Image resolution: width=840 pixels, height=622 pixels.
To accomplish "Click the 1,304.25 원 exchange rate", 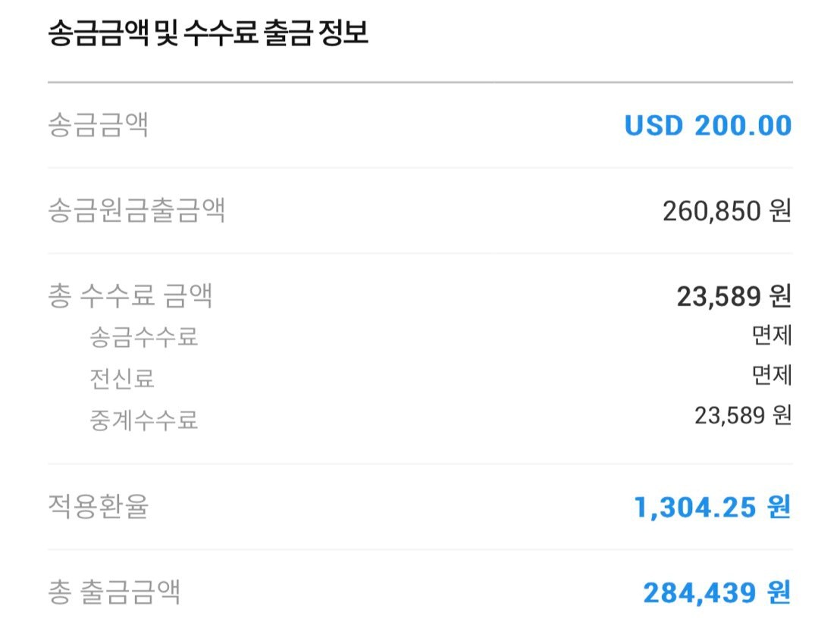I will click(713, 507).
